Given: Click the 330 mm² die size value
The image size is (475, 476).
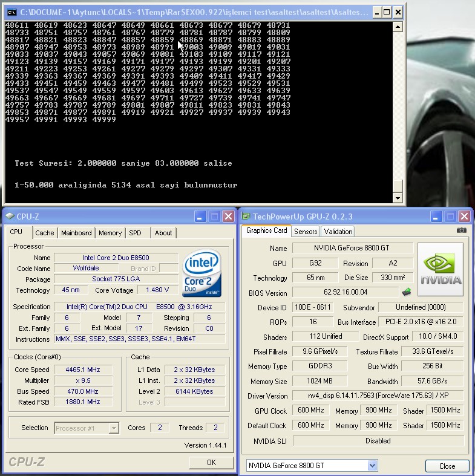Looking at the screenshot, I should point(393,278).
